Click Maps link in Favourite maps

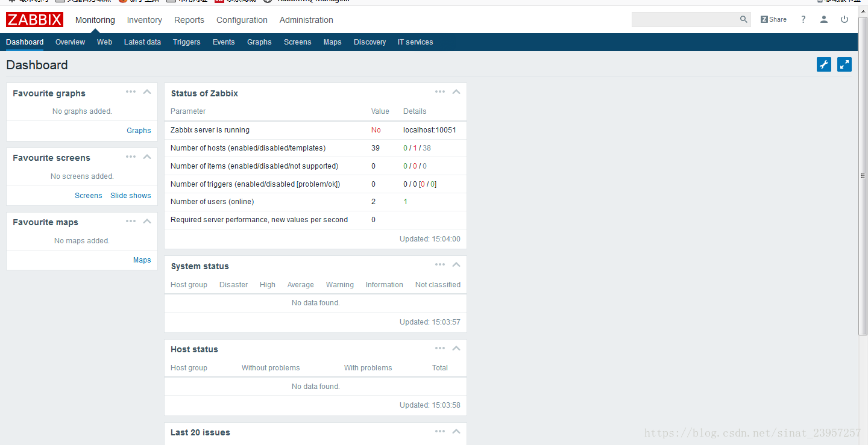pos(142,260)
